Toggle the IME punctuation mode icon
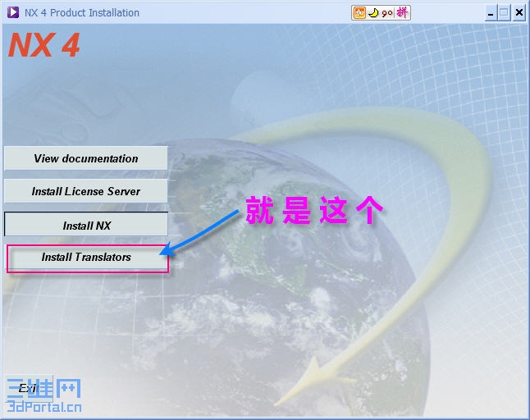The width and height of the screenshot is (530, 420). (x=387, y=13)
